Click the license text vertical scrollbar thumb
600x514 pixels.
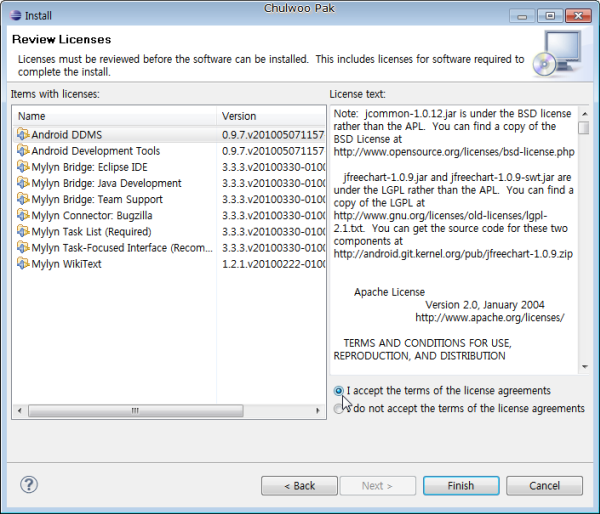click(584, 127)
